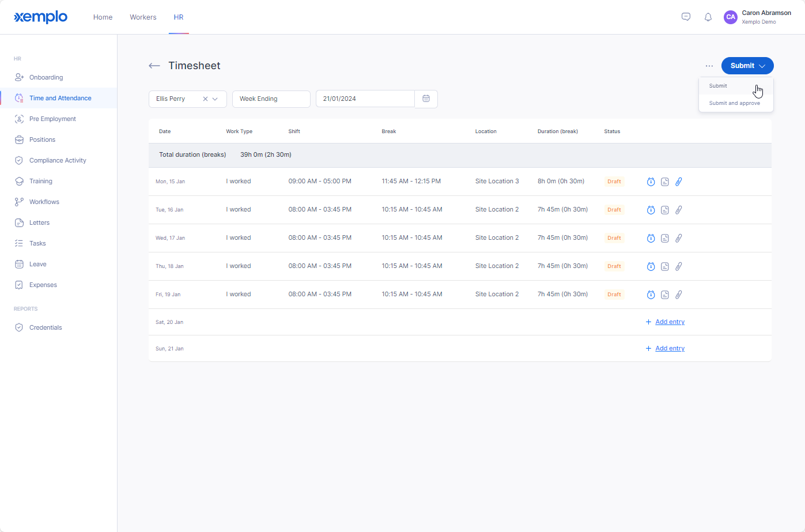This screenshot has height=532, width=805.
Task: Click the CA user avatar
Action: coord(731,17)
